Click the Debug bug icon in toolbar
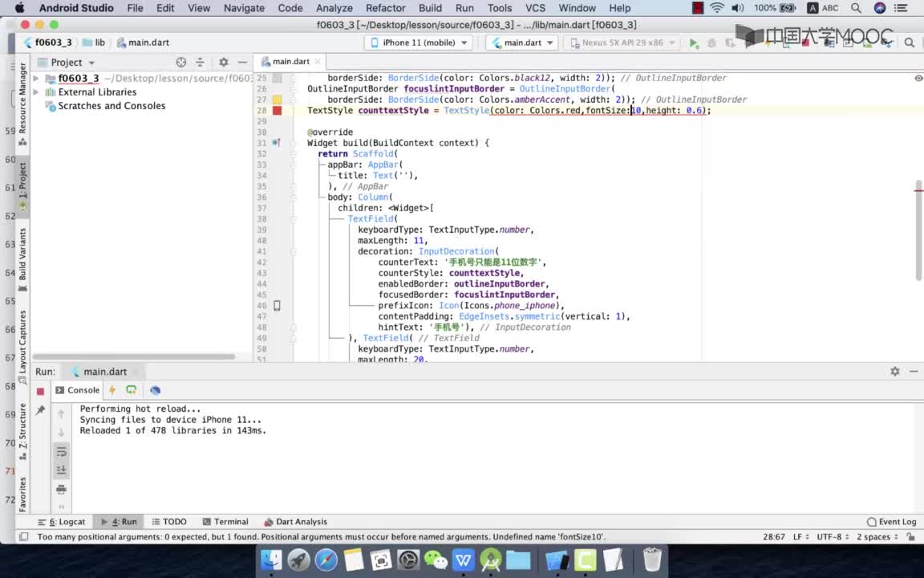 [712, 43]
